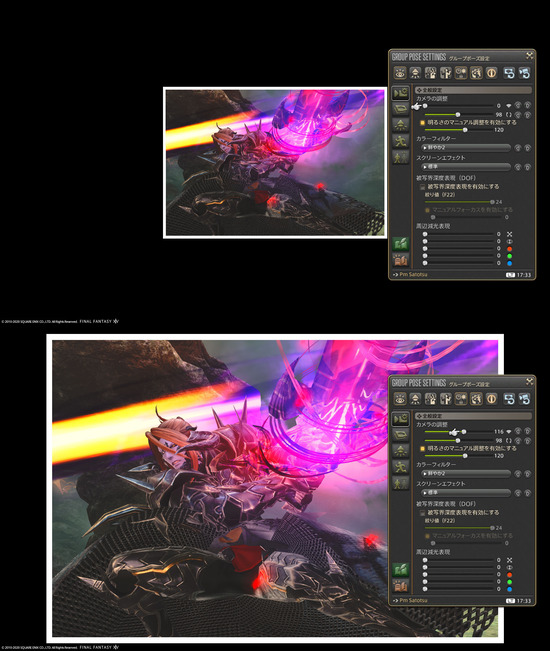This screenshot has height=651, width=550.
Task: Select the lighting side tab in upper panel
Action: point(401,125)
